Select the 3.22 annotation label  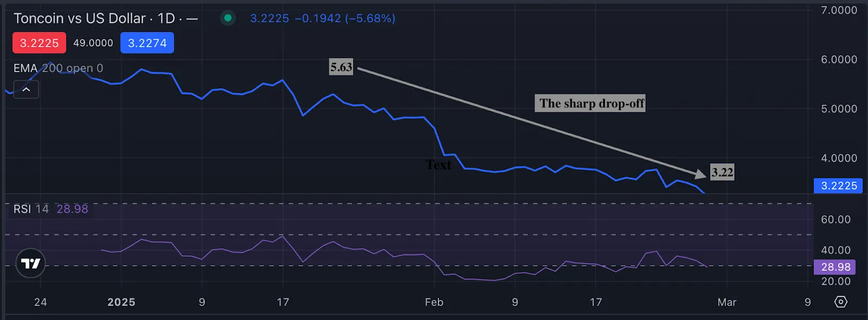(x=722, y=172)
